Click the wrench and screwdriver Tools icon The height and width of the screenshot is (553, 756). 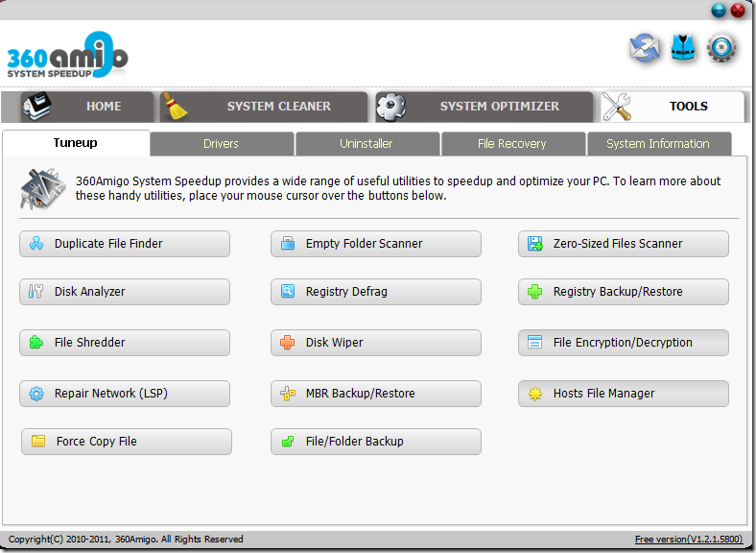tap(617, 107)
